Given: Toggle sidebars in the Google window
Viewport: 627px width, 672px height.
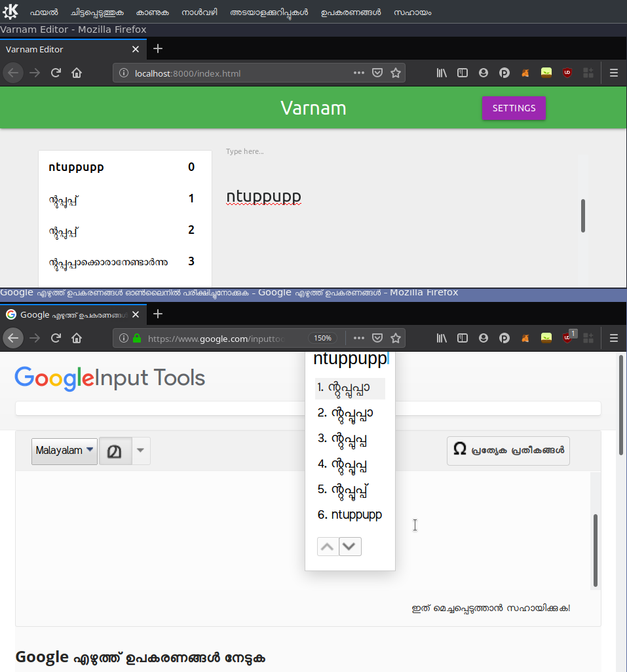Looking at the screenshot, I should 463,338.
